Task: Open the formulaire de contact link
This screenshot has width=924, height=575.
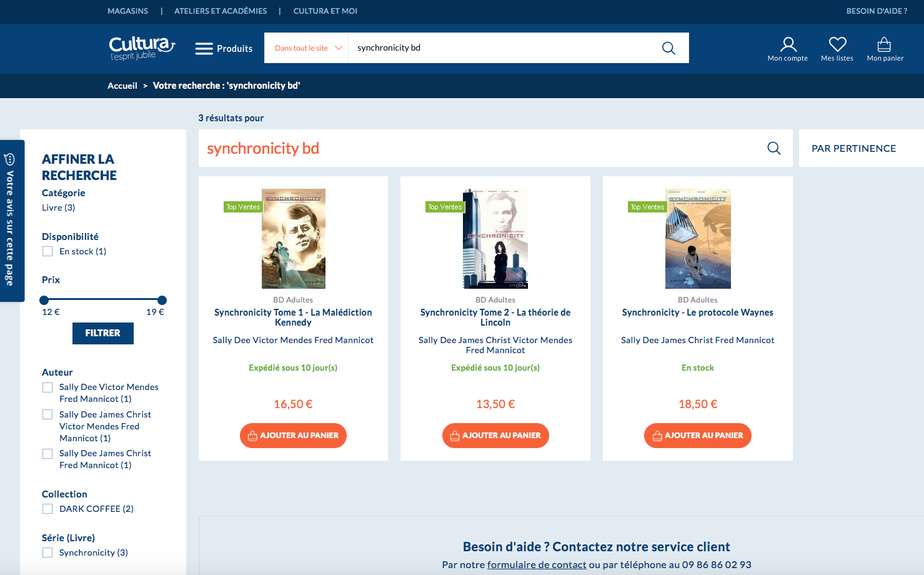Action: click(537, 565)
